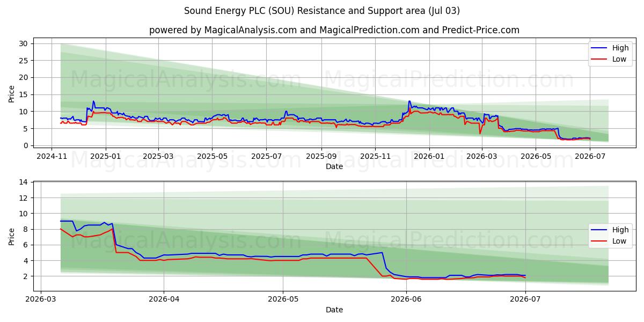This screenshot has height=322, width=644.
Task: Click the '2025-07' x-axis label in top chart
Action: tap(267, 156)
